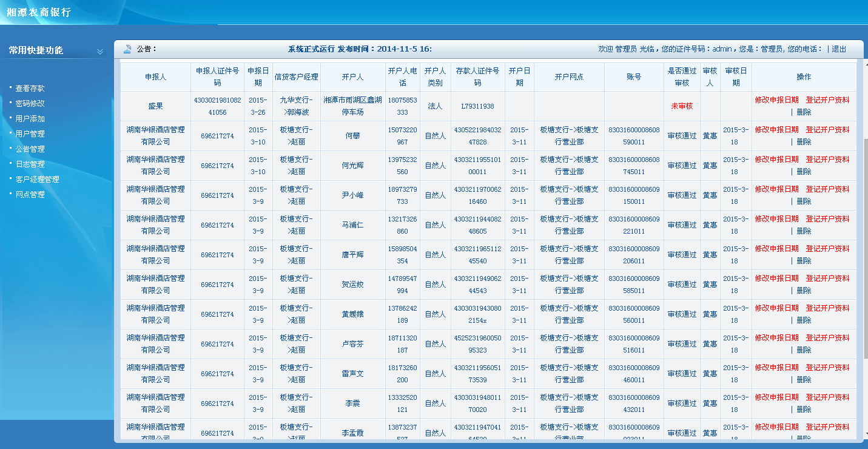868x449 pixels.
Task: Collapse the 常用快捷功能 sidebar chevron
Action: point(100,52)
